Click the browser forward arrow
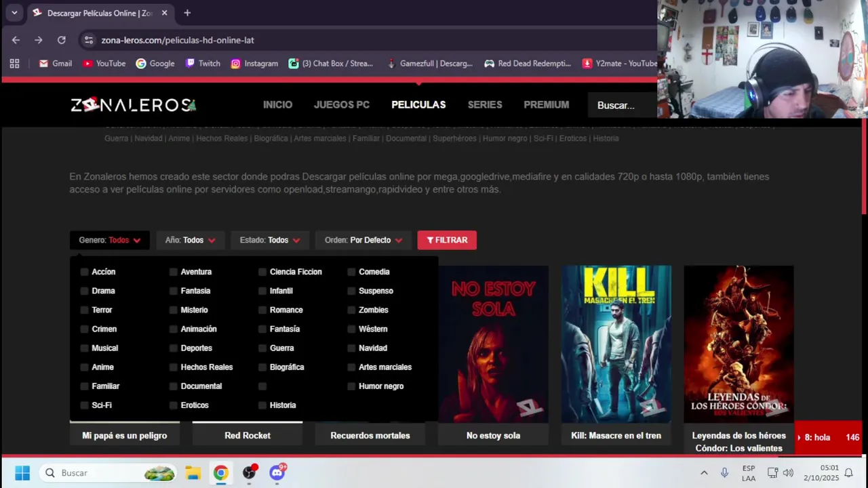Viewport: 868px width, 488px height. pyautogui.click(x=38, y=40)
